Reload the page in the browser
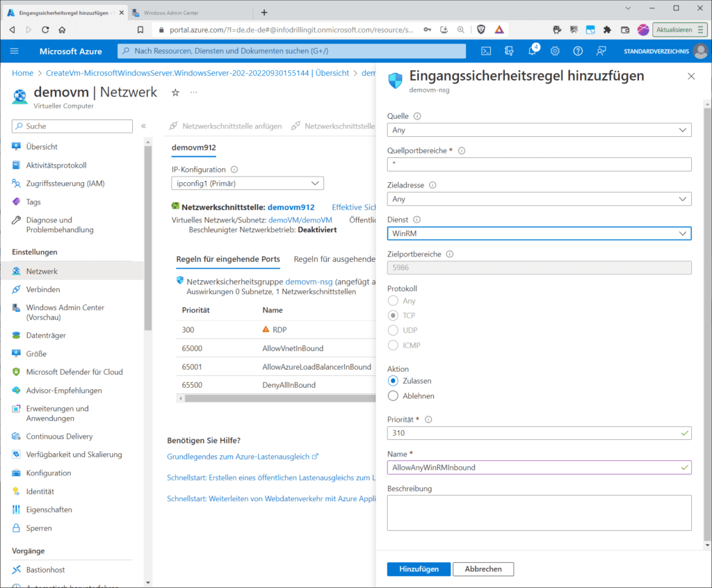Image resolution: width=712 pixels, height=588 pixels. (x=45, y=29)
